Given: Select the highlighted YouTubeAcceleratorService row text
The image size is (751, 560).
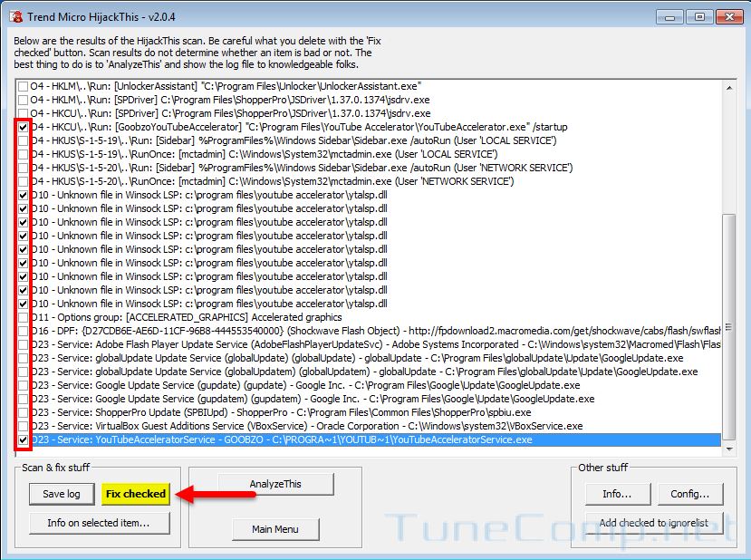Looking at the screenshot, I should 282,439.
